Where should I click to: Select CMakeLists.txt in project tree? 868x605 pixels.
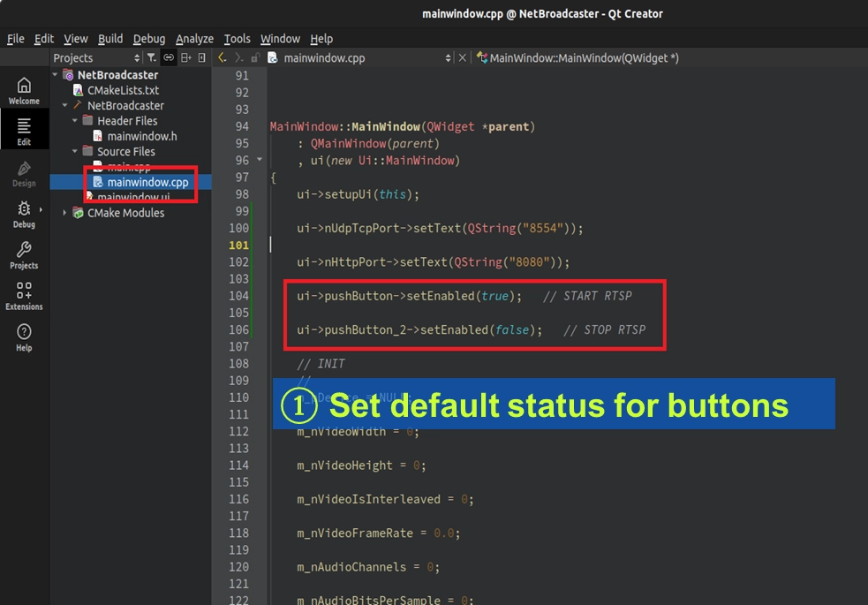[x=123, y=90]
